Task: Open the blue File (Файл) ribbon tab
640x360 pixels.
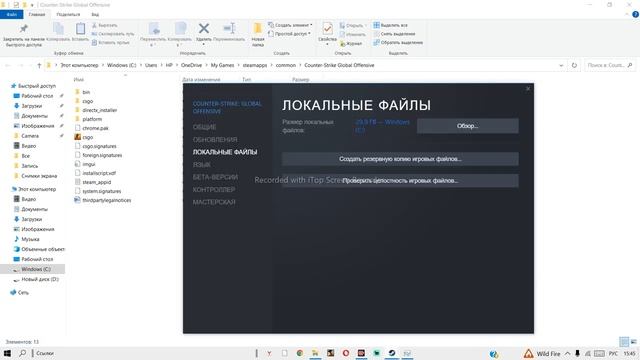Action: pyautogui.click(x=11, y=15)
